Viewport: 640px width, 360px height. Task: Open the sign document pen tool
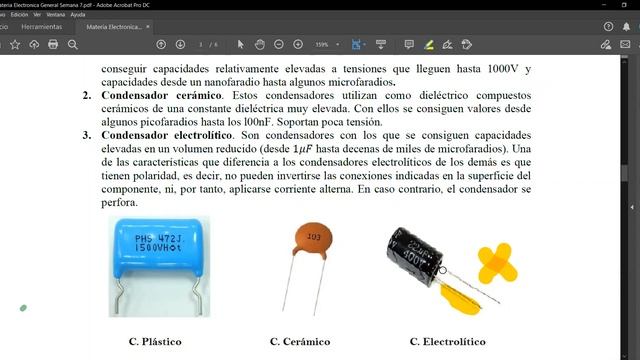tap(447, 44)
